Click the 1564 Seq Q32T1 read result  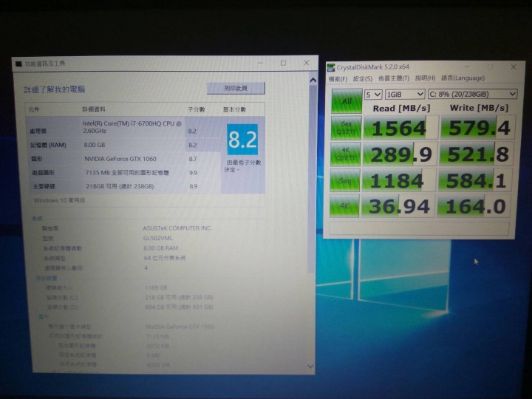click(x=400, y=128)
